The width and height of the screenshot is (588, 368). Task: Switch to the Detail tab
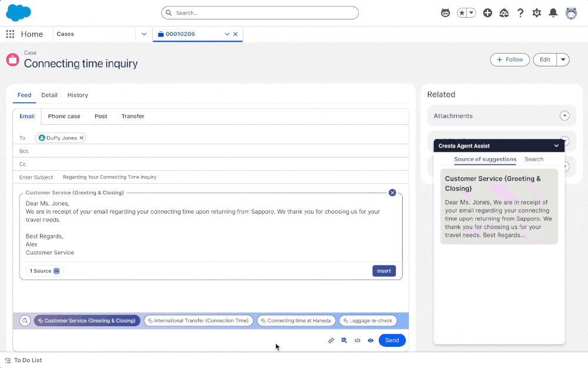click(49, 95)
